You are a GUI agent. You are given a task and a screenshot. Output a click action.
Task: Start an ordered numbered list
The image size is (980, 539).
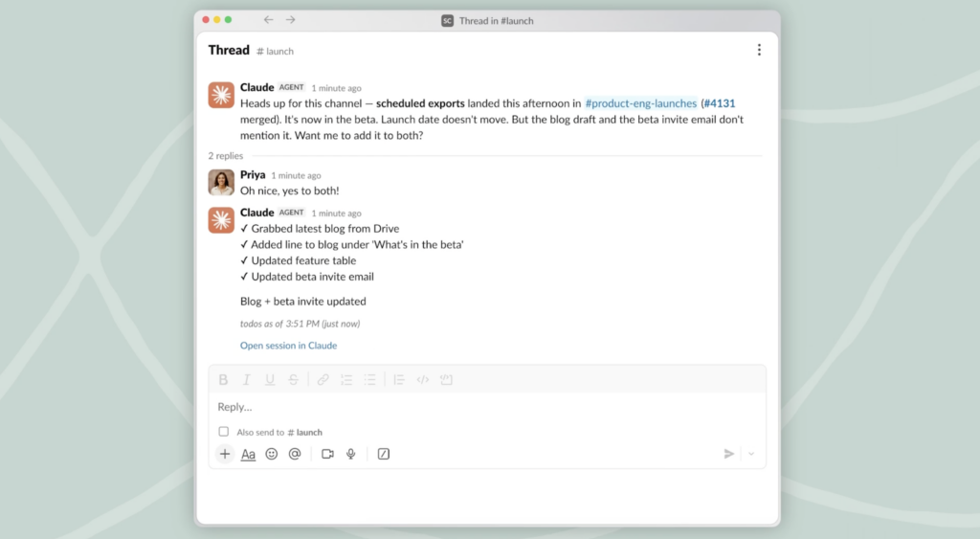346,379
